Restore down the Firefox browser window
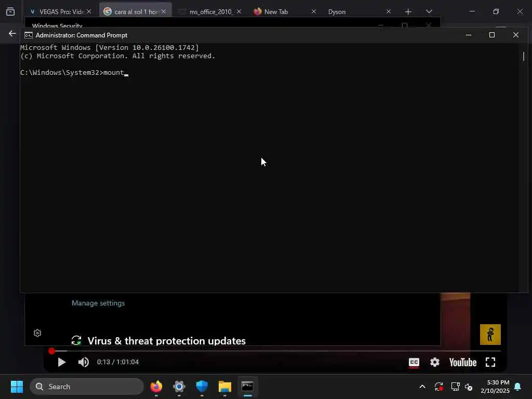Image resolution: width=532 pixels, height=399 pixels. [496, 11]
